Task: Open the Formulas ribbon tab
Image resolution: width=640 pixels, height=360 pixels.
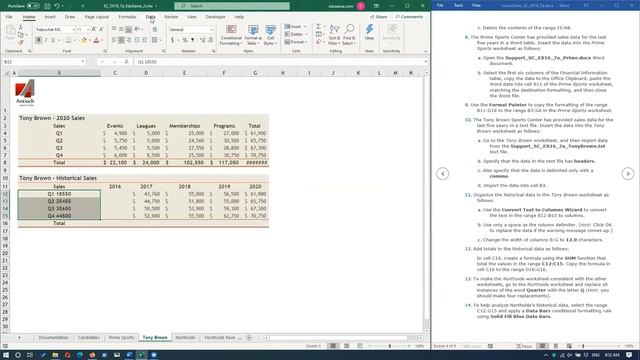Action: point(127,17)
